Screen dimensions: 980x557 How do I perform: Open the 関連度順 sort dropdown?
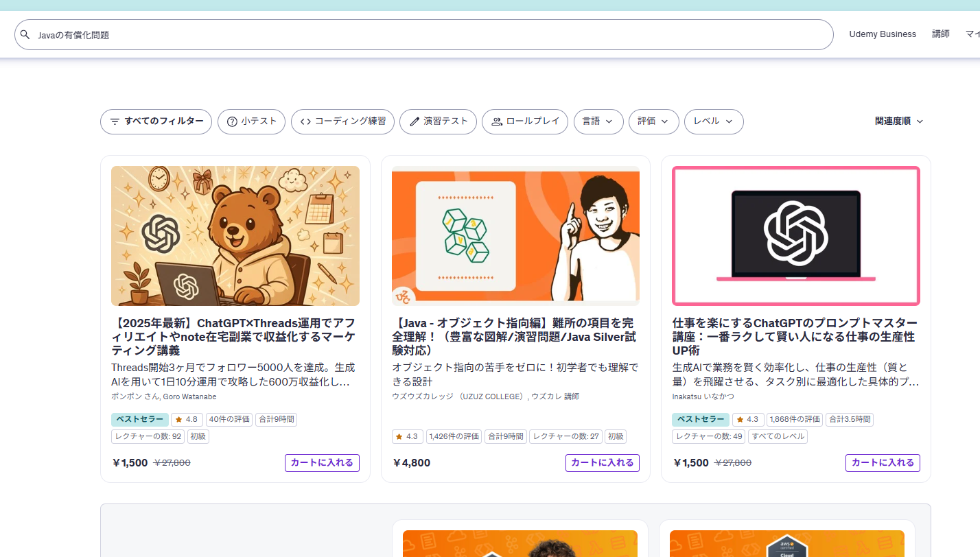click(899, 121)
